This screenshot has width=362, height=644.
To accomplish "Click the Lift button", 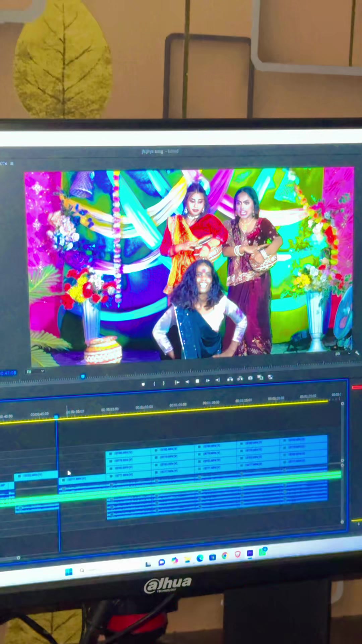I will click(x=230, y=379).
